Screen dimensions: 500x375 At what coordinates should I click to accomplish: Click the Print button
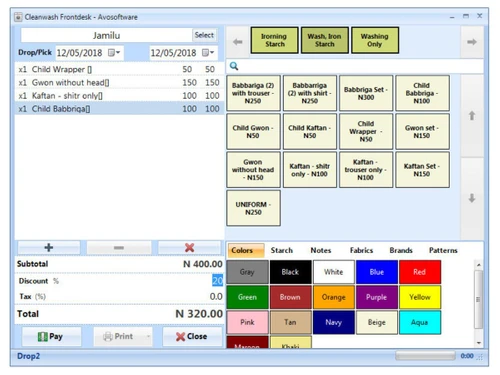[x=119, y=336]
